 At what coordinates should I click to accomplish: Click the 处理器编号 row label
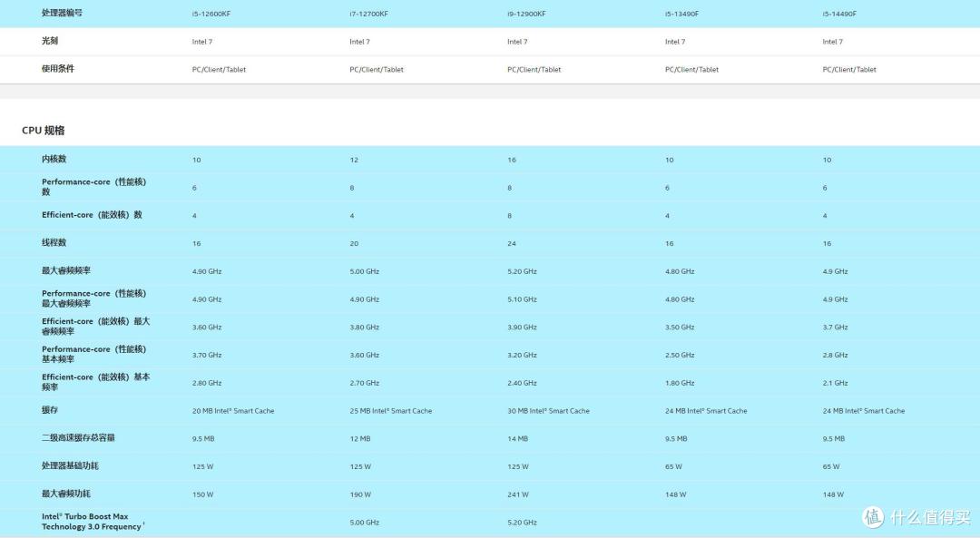[x=62, y=13]
